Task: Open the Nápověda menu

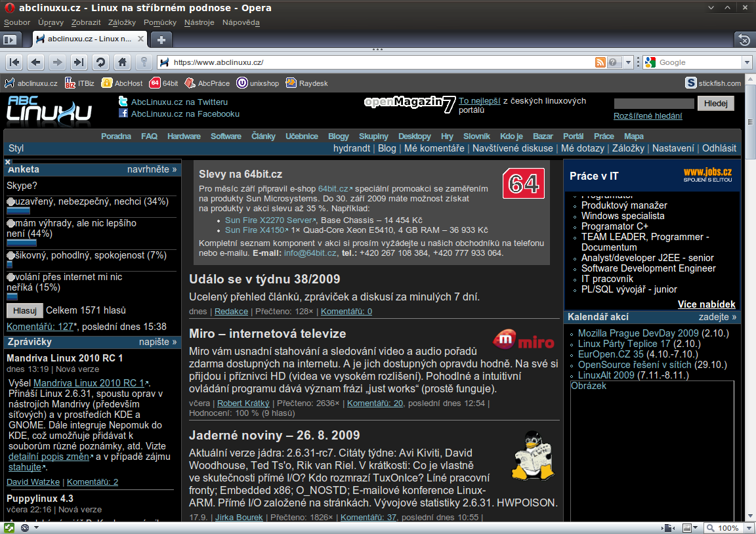Action: tap(241, 22)
